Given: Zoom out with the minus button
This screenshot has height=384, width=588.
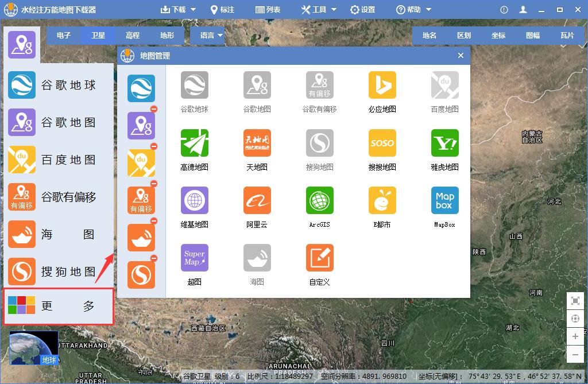Looking at the screenshot, I should point(575,354).
